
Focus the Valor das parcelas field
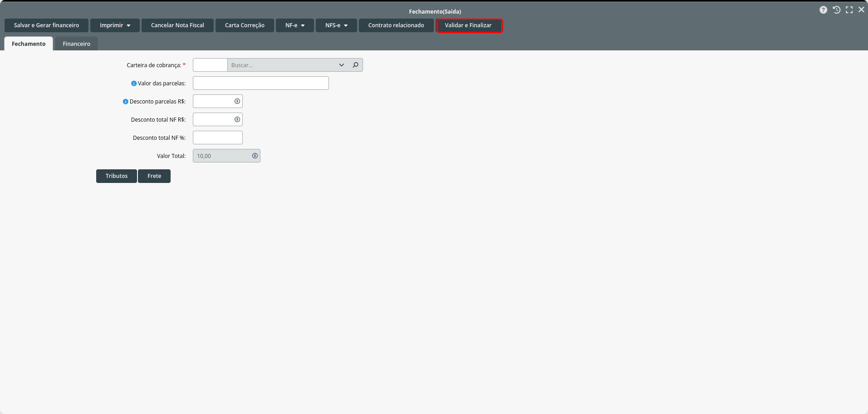pyautogui.click(x=261, y=83)
